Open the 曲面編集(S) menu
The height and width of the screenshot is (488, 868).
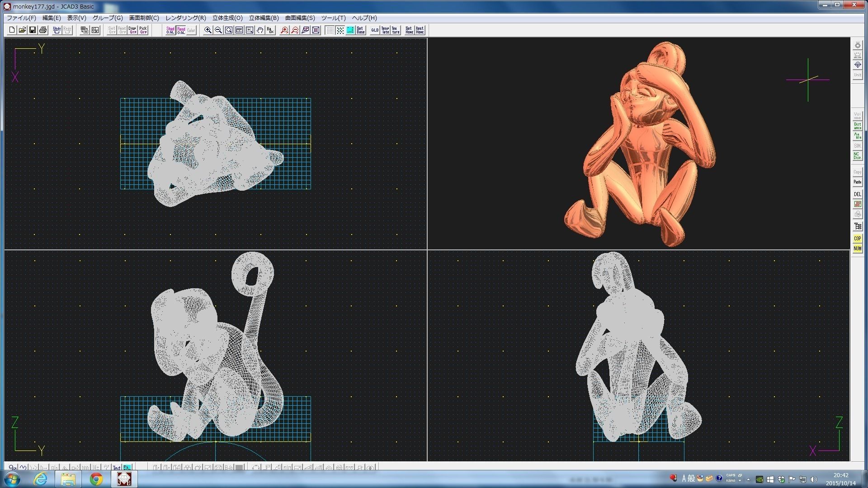(300, 18)
